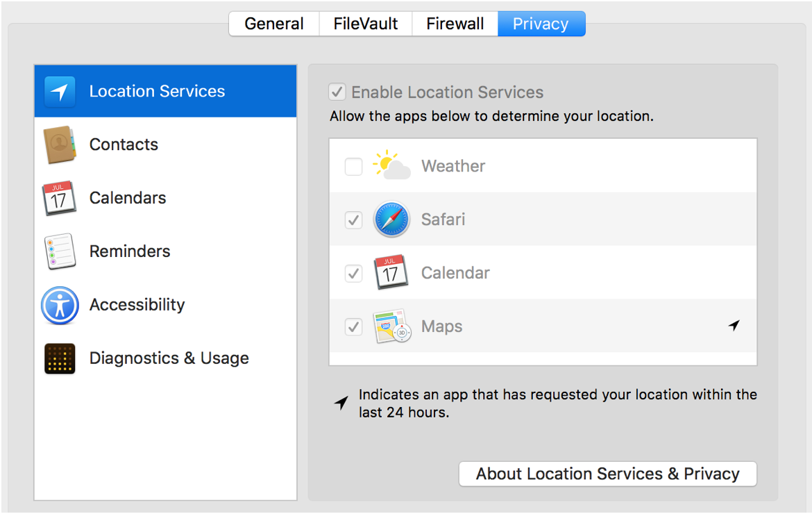Click the Calendars icon in the sidebar

coord(59,198)
